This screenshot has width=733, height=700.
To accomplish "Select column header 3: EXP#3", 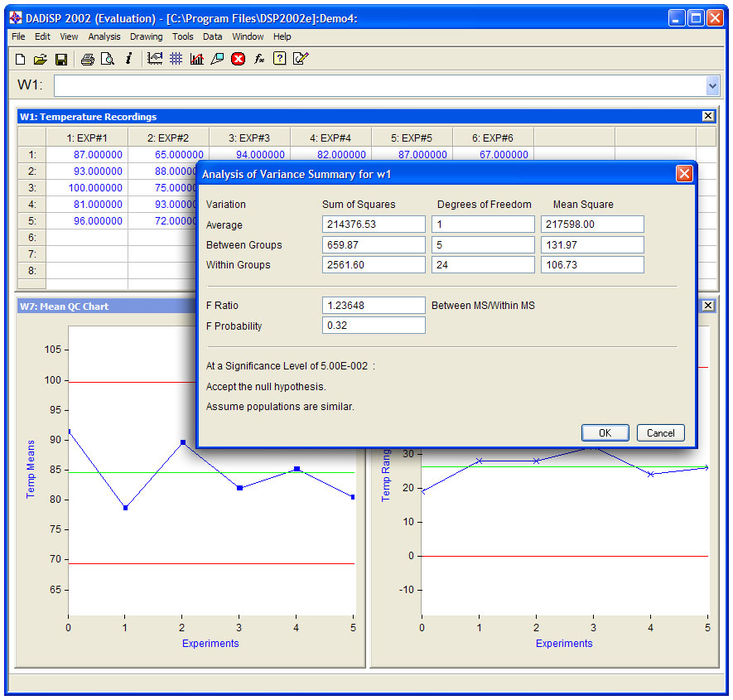I will pos(249,138).
